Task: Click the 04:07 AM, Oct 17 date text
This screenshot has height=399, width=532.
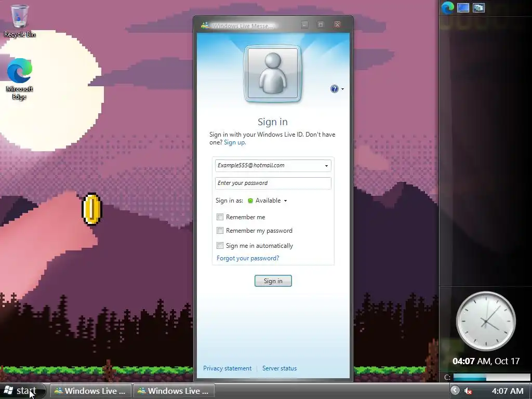Action: 486,361
